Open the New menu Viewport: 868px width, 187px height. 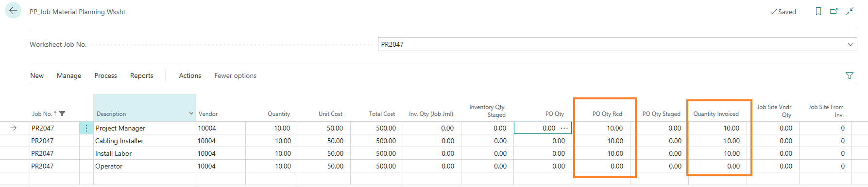tap(37, 75)
